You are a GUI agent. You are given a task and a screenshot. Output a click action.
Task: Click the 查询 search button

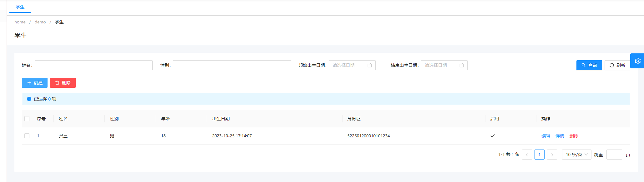[x=589, y=65]
